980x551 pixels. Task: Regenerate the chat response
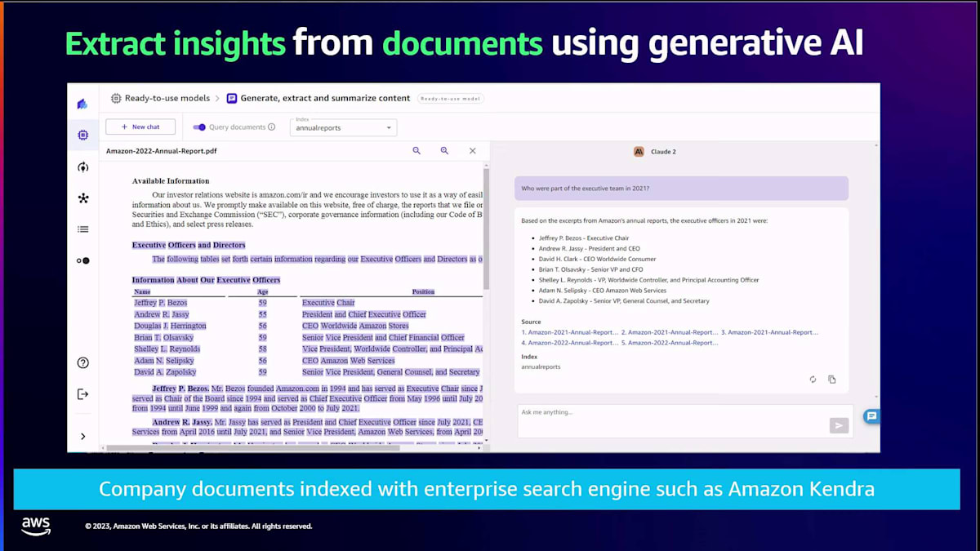point(813,380)
